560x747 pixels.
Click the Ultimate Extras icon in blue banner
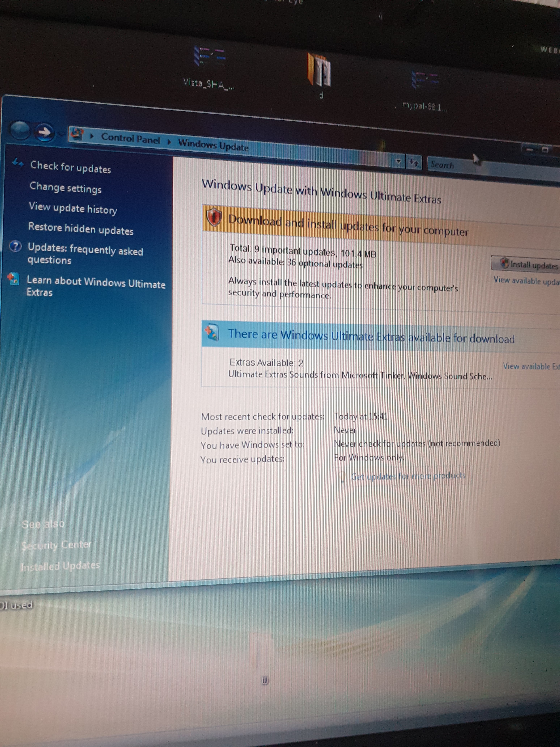[x=212, y=332]
